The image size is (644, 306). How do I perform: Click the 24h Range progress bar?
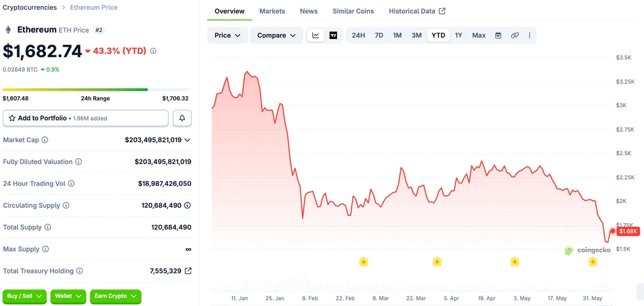96,89
